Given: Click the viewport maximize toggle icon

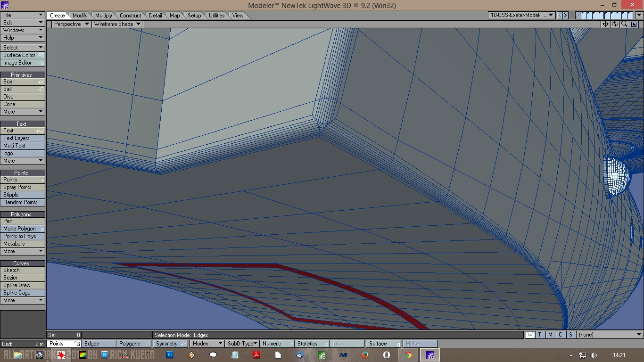Looking at the screenshot, I should (x=634, y=24).
